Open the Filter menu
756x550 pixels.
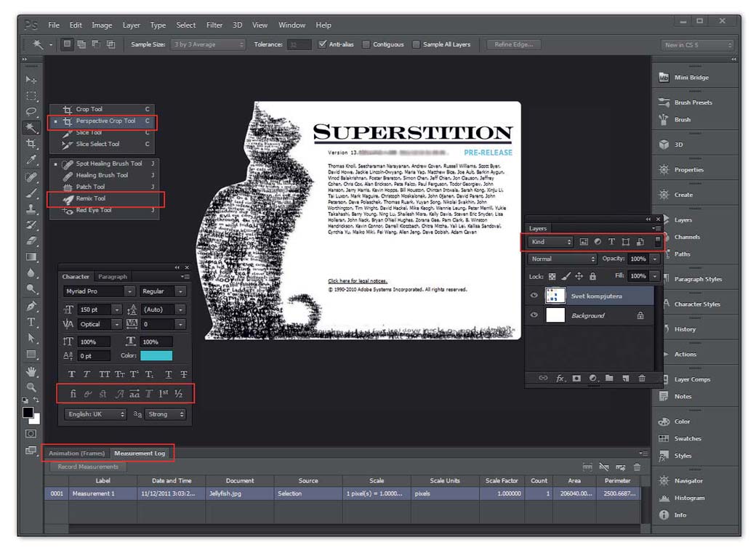[214, 25]
